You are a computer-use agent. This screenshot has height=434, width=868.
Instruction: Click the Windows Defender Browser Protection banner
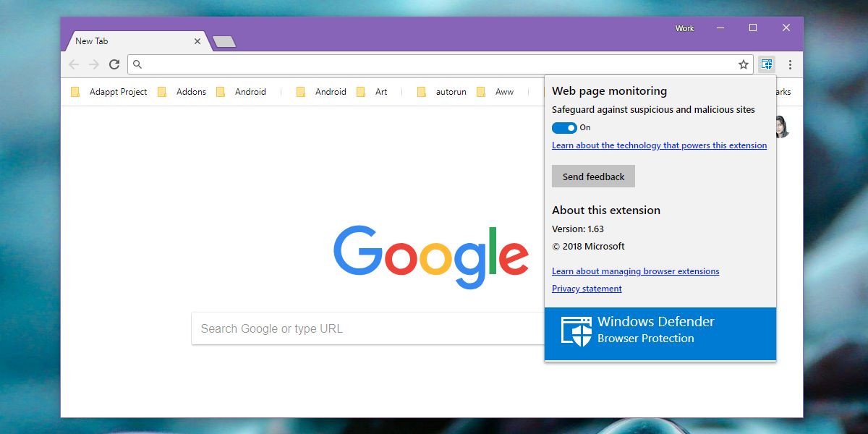coord(660,333)
